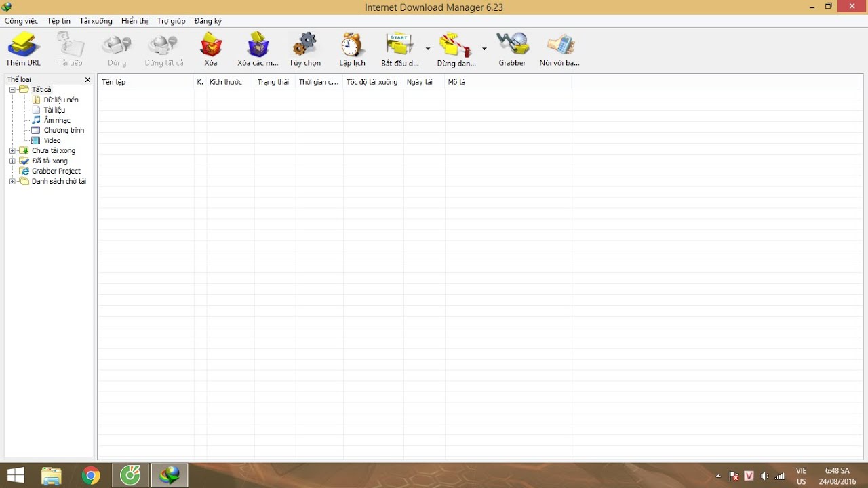868x488 pixels.
Task: Open the Hiển thị menu
Action: (134, 21)
